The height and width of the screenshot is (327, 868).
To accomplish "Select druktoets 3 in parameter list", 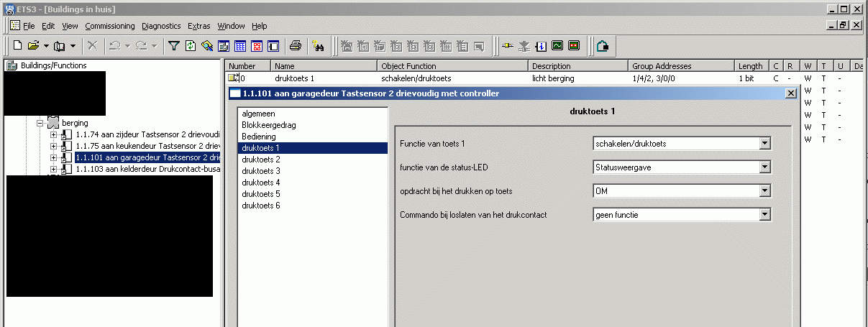I will click(261, 171).
